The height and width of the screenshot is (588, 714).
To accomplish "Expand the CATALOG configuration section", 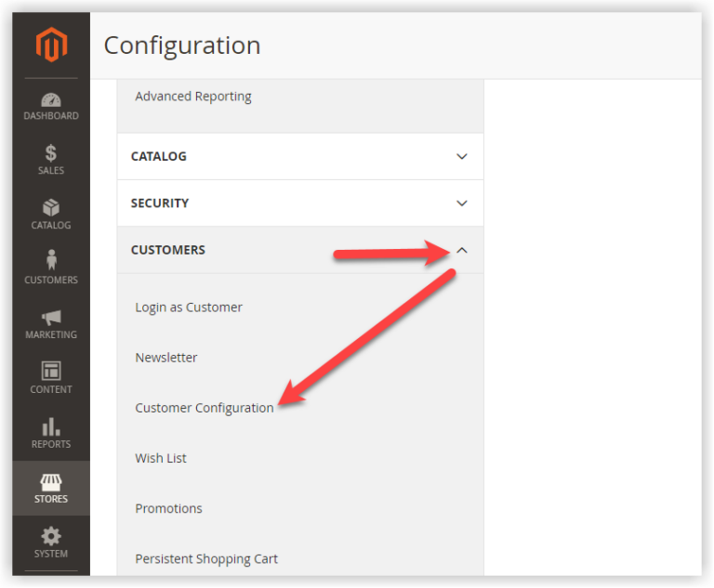I will (x=462, y=157).
